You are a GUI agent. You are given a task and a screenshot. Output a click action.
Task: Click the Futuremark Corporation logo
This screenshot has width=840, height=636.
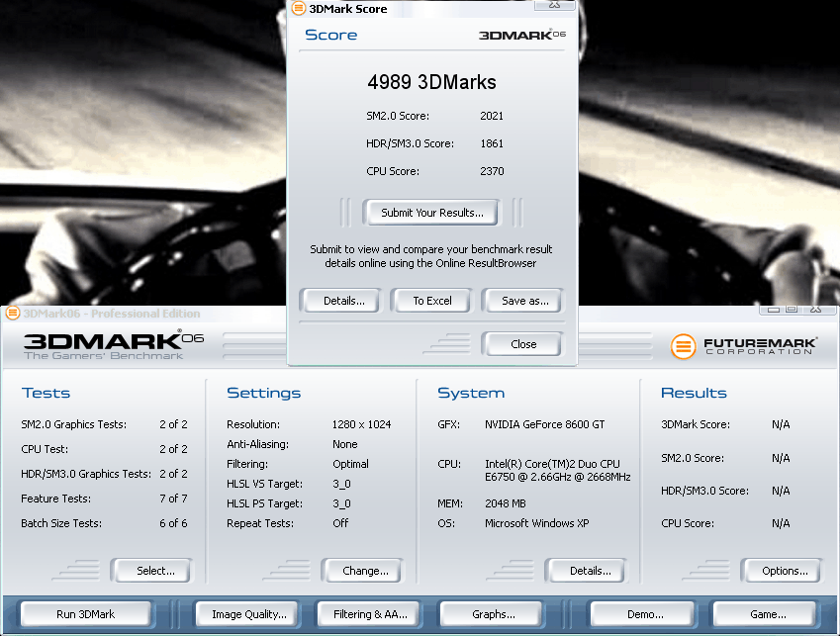(744, 346)
